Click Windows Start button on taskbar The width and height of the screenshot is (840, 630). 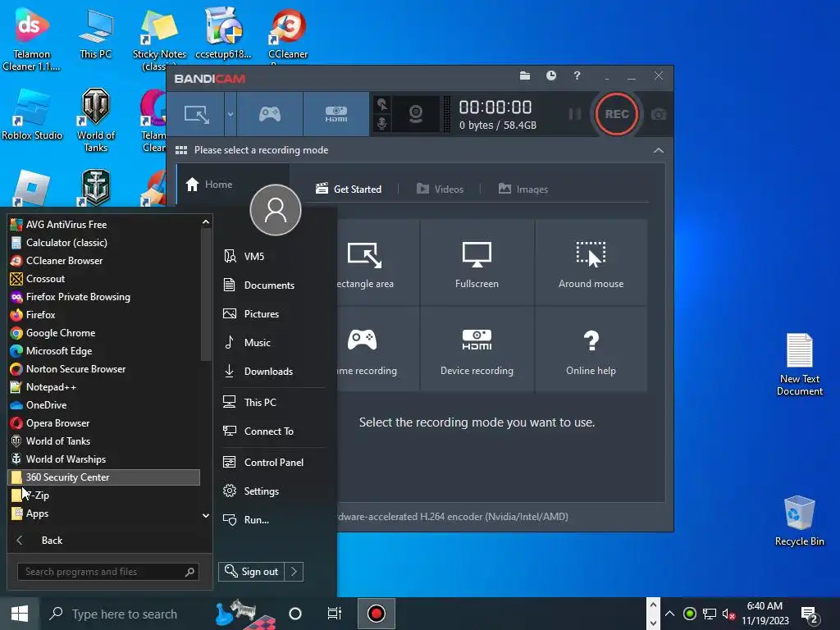(x=20, y=614)
